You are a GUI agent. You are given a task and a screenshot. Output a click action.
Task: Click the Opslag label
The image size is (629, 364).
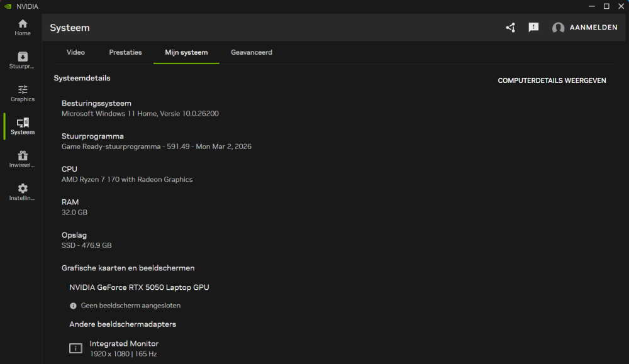[x=74, y=235]
